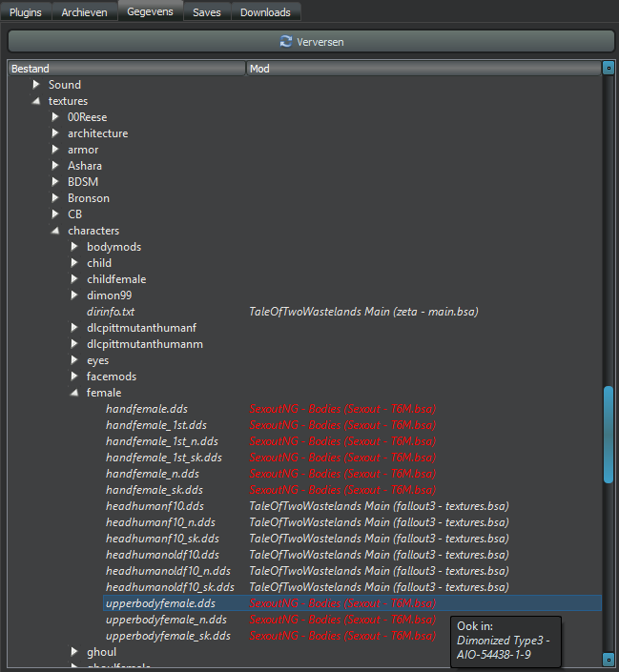Expand the armor folder arrow
The image size is (619, 672).
point(55,150)
